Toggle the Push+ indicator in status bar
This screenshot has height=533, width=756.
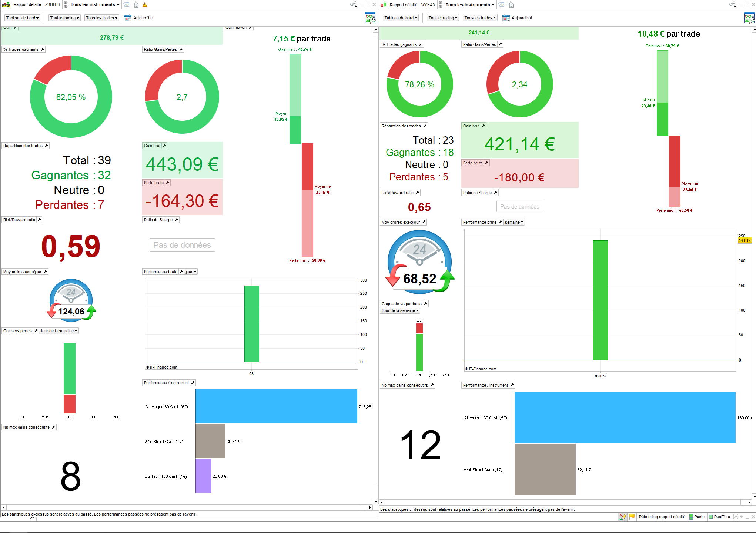point(697,517)
